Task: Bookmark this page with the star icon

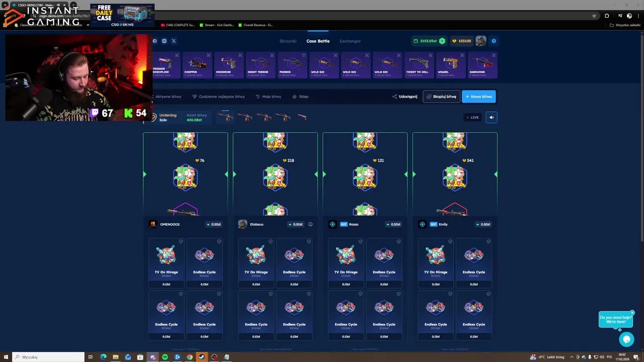Action: click(x=594, y=16)
